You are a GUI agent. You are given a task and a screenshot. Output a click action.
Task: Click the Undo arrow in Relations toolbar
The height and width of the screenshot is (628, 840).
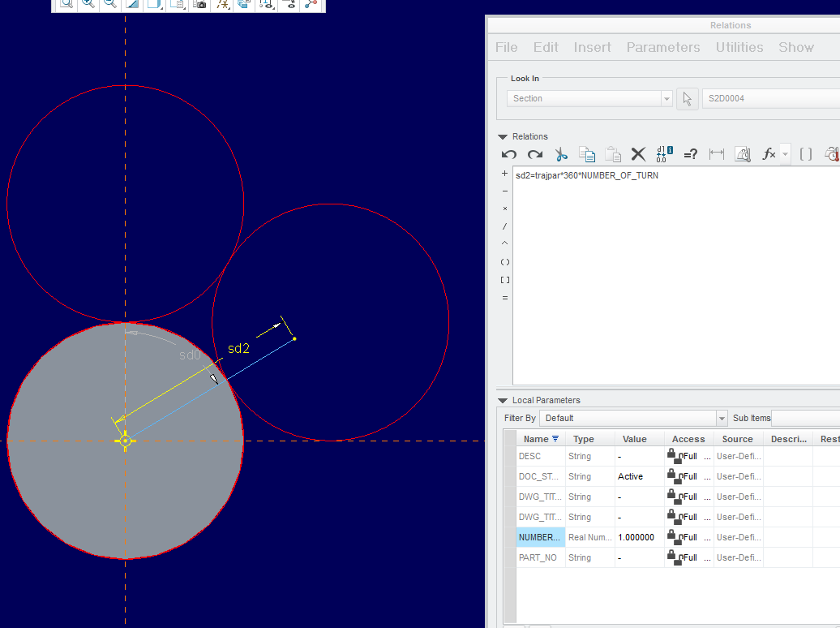click(509, 154)
